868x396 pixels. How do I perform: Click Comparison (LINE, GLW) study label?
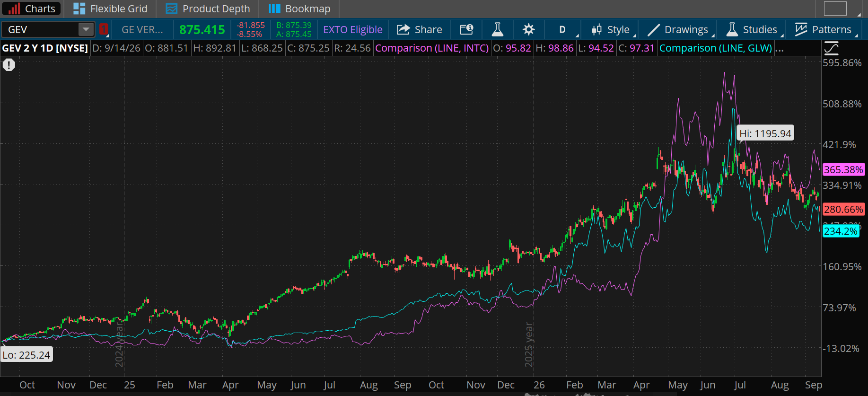pos(716,48)
